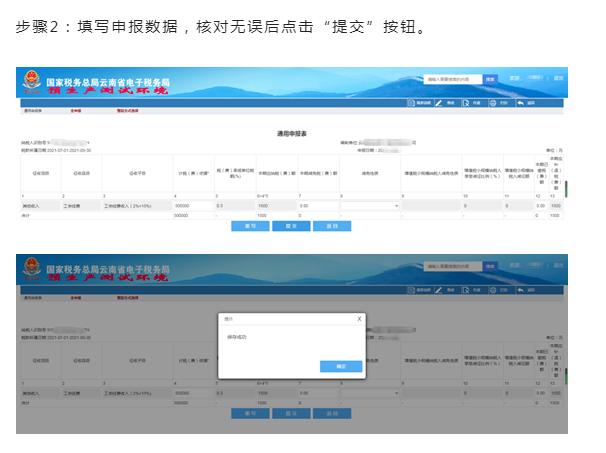Click the 提交 button in the dimmed lower screenshot
This screenshot has height=453, width=606.
(291, 414)
